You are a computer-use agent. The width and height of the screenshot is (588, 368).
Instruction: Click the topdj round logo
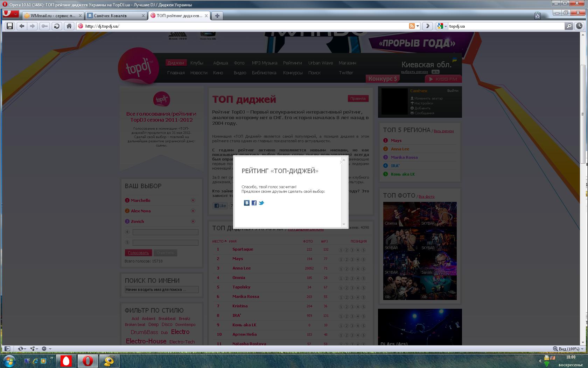coord(139,67)
